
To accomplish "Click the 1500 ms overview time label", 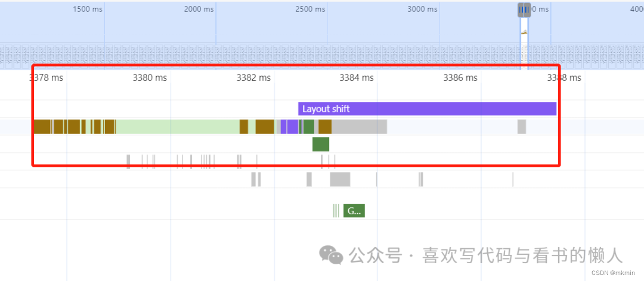I will (88, 9).
